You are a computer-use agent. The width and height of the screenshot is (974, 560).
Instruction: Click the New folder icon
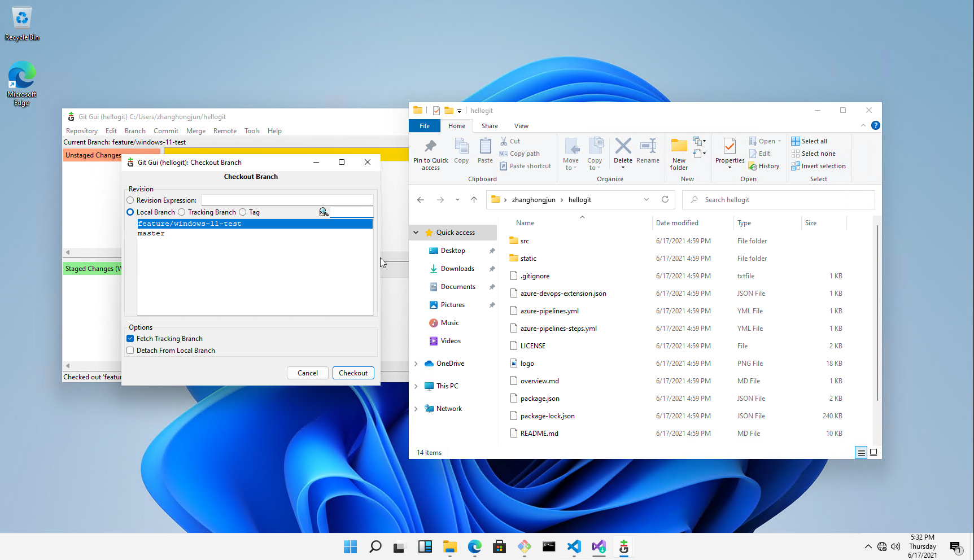coord(679,146)
